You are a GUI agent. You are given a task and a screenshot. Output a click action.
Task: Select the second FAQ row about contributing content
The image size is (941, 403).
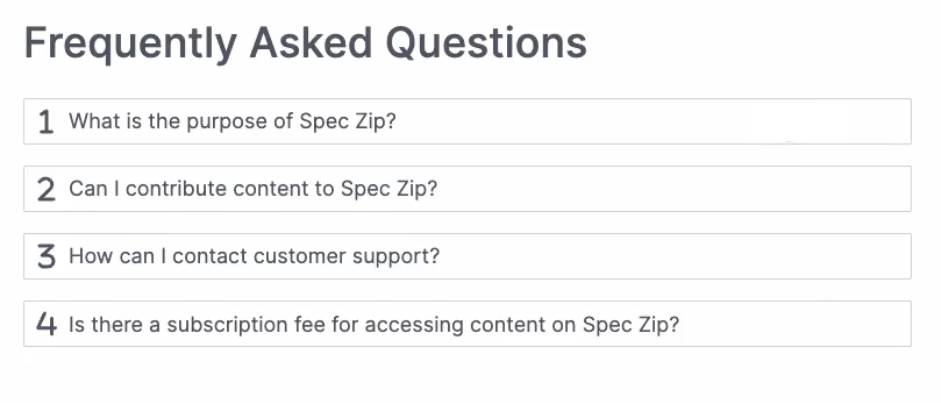pyautogui.click(x=467, y=189)
